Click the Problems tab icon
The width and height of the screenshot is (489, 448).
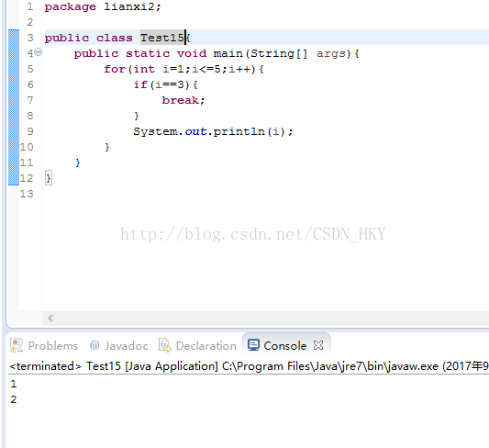tap(17, 346)
